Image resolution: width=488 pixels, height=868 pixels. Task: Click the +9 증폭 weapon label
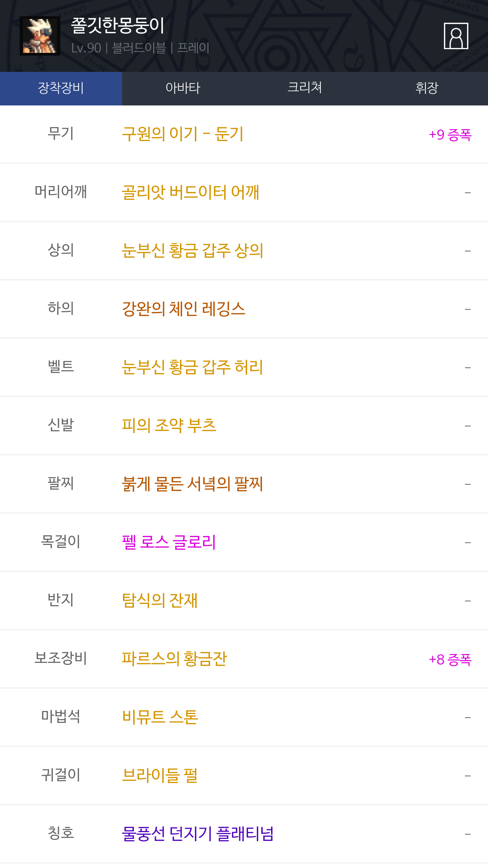click(x=450, y=135)
